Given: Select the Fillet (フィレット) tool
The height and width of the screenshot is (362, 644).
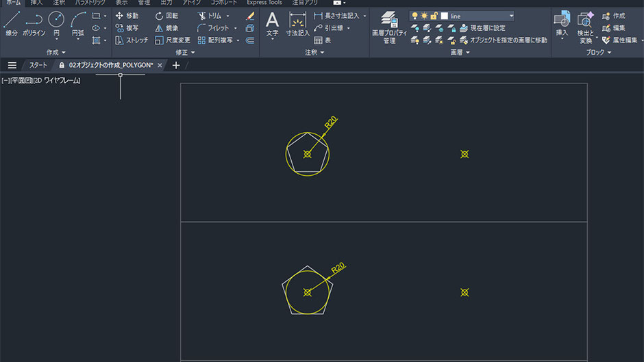Looking at the screenshot, I should [213, 28].
